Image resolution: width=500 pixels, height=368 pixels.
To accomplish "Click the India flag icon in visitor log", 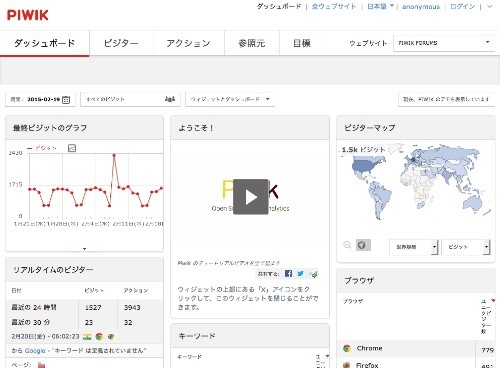I will tap(87, 337).
